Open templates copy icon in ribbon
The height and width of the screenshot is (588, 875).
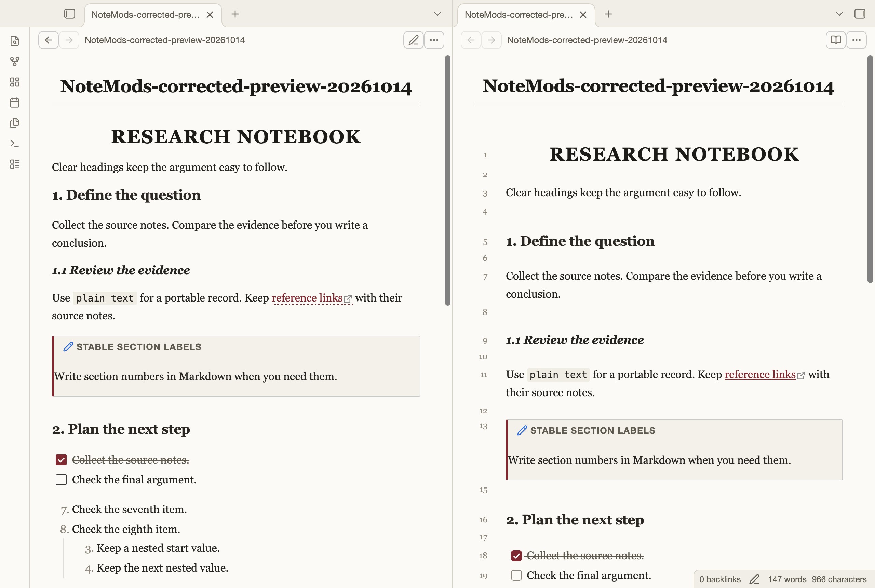point(15,123)
